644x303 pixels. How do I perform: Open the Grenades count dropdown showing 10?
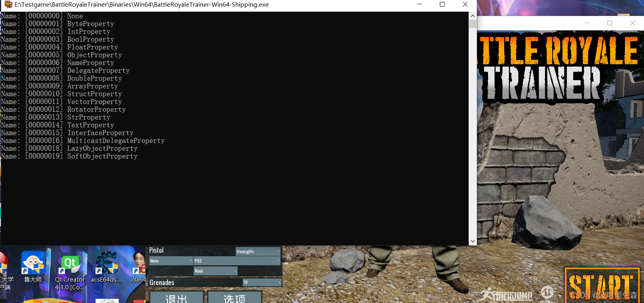[262, 282]
